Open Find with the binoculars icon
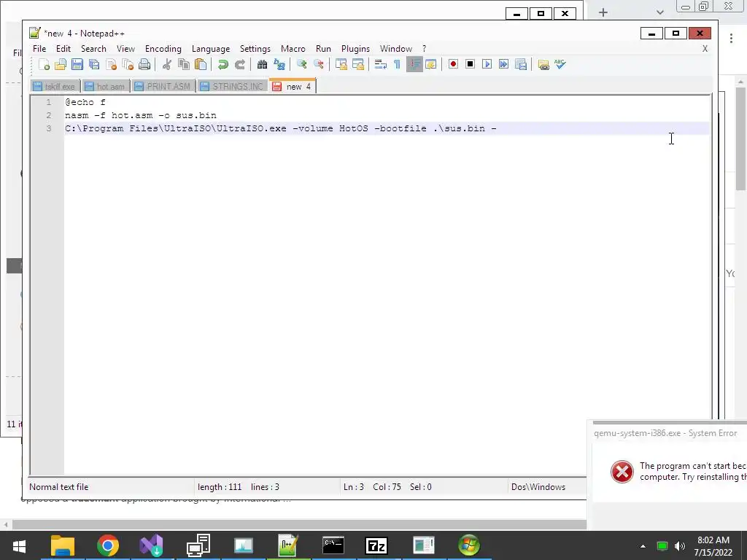 point(262,64)
